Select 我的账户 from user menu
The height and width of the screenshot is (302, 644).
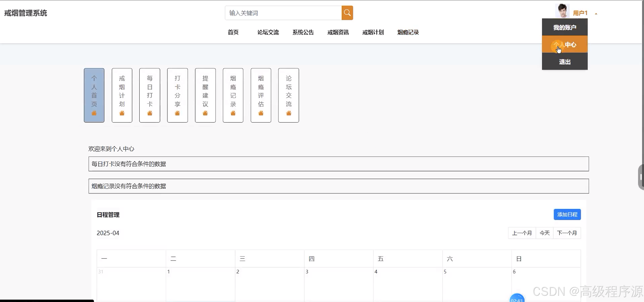pos(564,27)
